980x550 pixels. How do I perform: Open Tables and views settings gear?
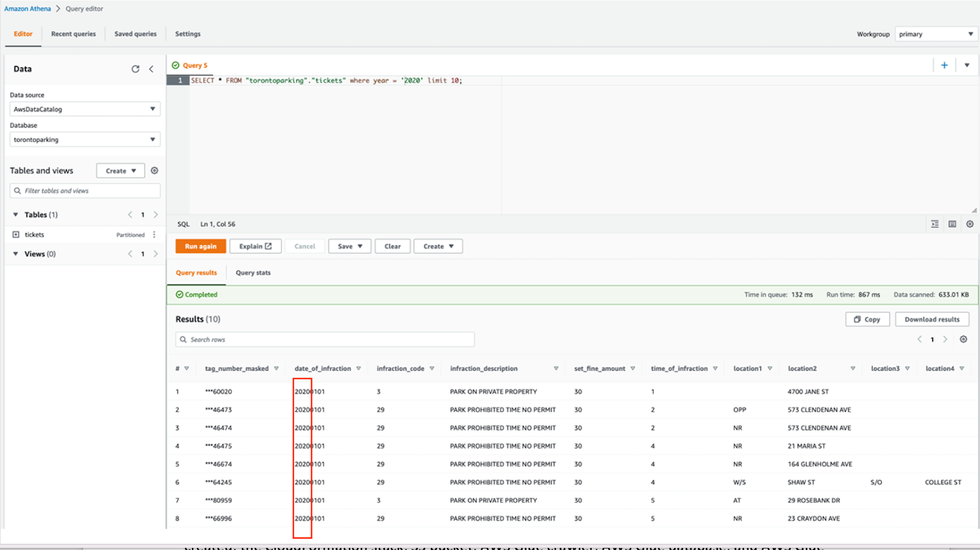(154, 171)
